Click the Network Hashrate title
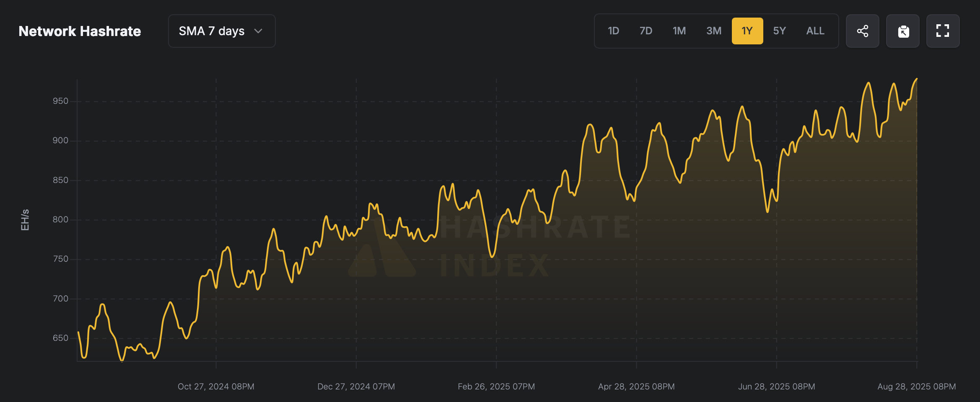The height and width of the screenshot is (402, 980). (80, 31)
